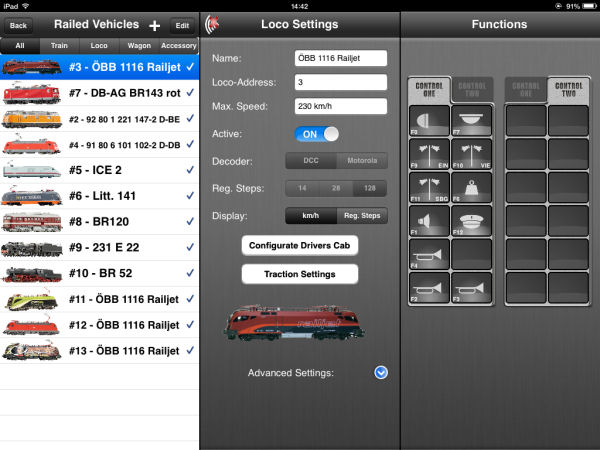Tap the Wi-Fi icon in the status bar

point(25,6)
